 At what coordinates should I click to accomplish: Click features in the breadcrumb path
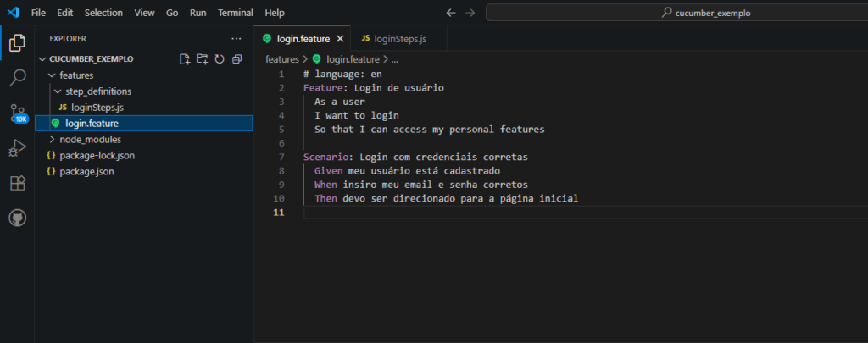click(281, 59)
